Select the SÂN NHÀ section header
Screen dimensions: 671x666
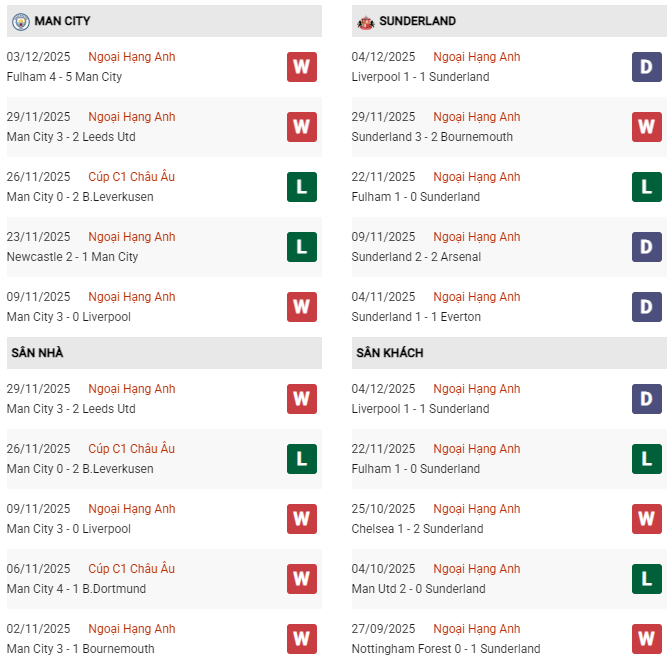pos(37,353)
